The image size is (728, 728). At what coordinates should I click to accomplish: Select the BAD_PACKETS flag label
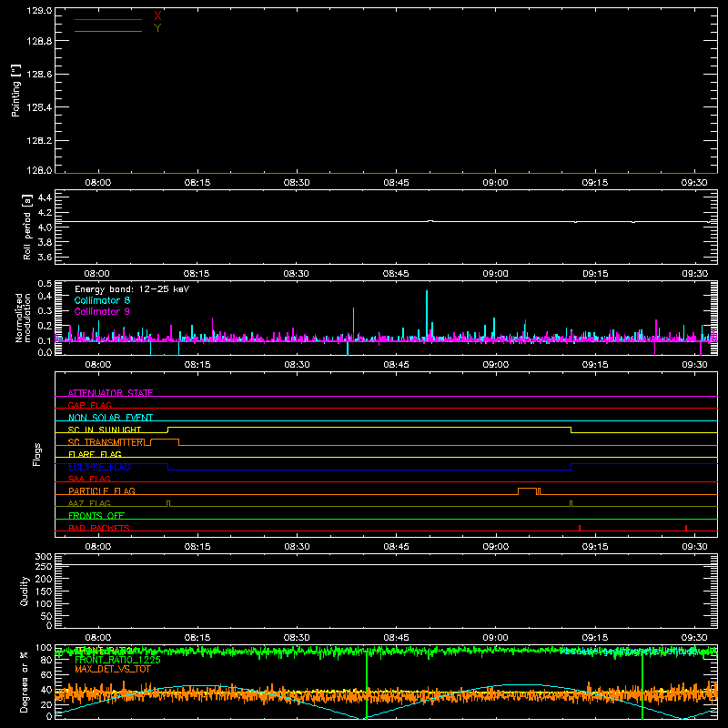[99, 528]
